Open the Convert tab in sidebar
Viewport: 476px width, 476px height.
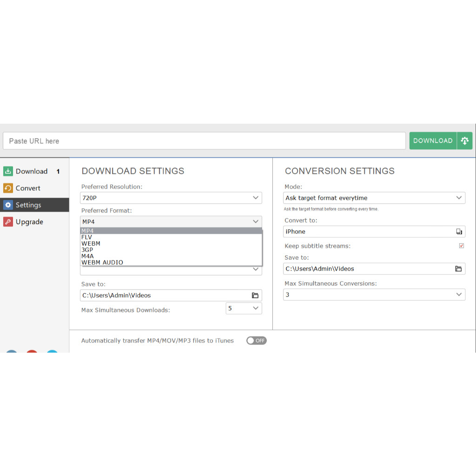tap(28, 188)
